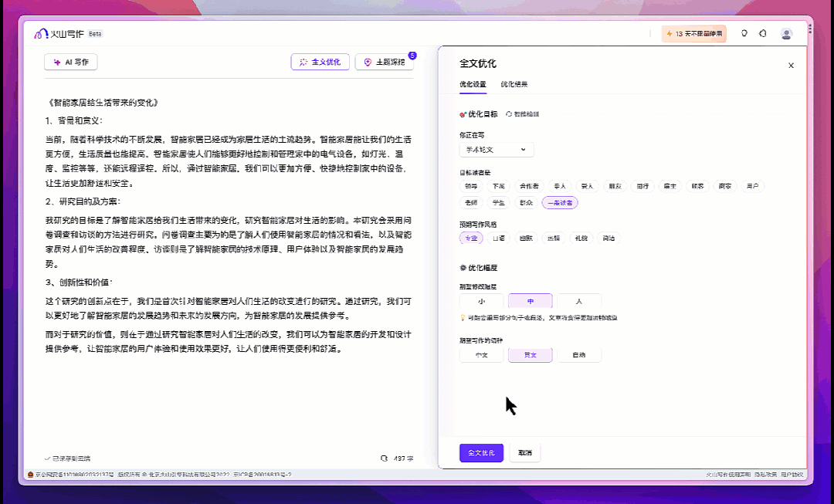
Task: Choose 中文 as the writing language
Action: 481,355
